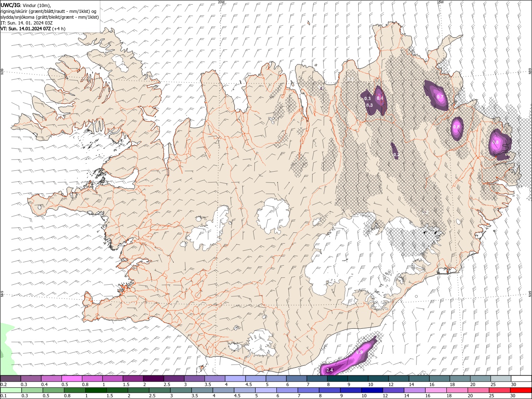Click the 20W longitude label at the top
The height and width of the screenshot is (399, 532).
[x=221, y=2]
